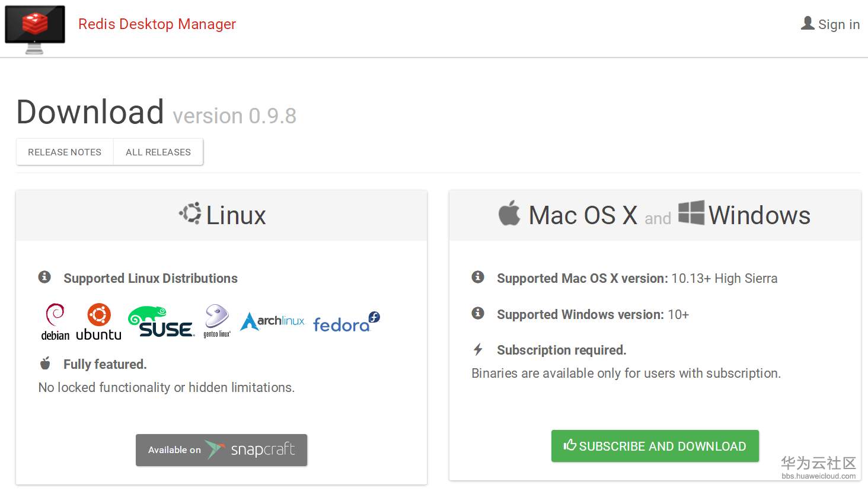Click info icon beside Supported Mac OS X version
868x491 pixels.
478,277
